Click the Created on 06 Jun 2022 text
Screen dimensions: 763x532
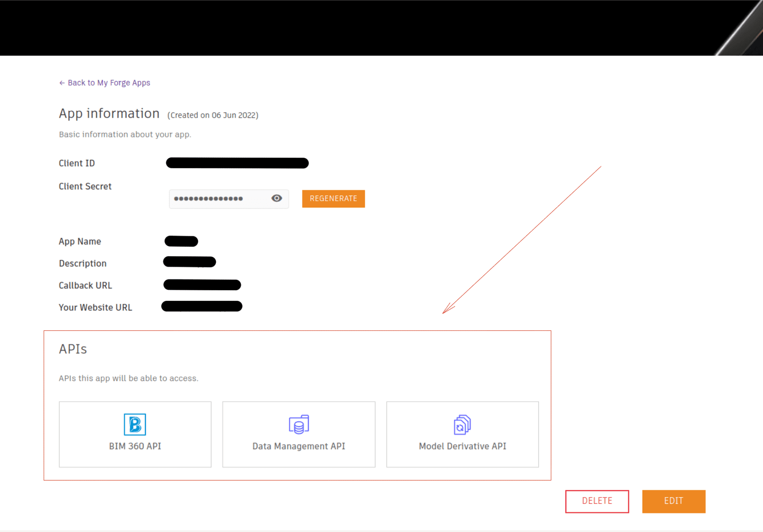pyautogui.click(x=213, y=115)
